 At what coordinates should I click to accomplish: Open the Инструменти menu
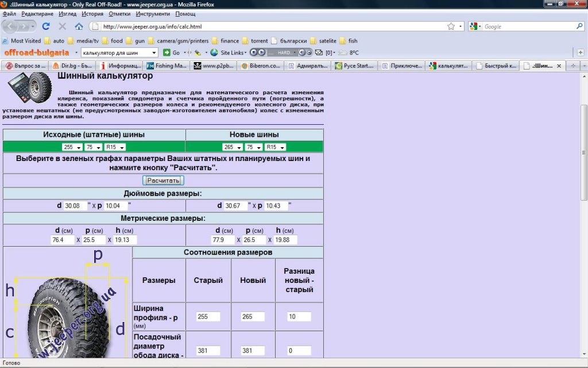[x=153, y=13]
